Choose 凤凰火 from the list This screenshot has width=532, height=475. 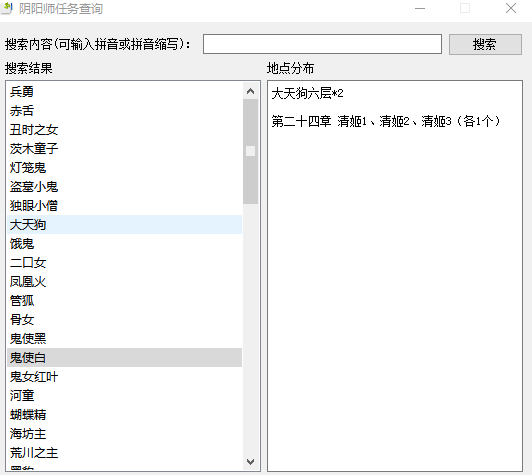125,282
